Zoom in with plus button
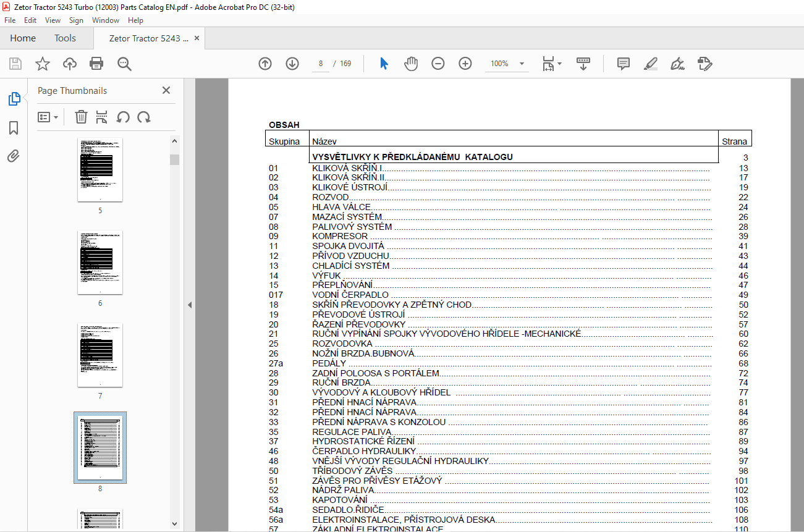Screen dimensions: 804x532 [465, 64]
